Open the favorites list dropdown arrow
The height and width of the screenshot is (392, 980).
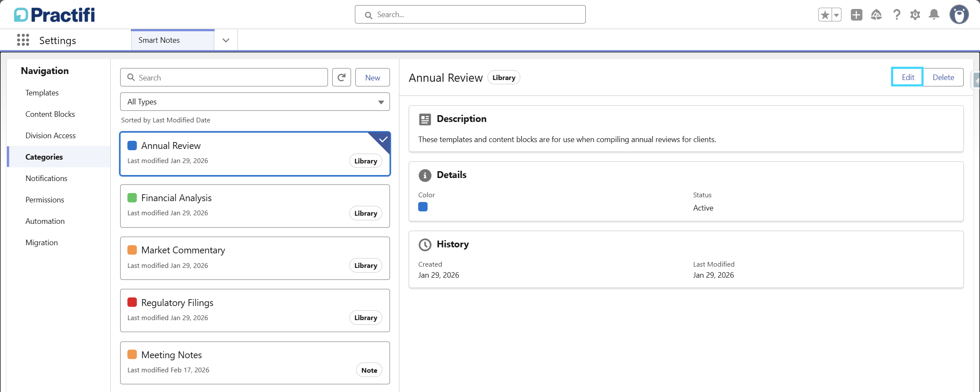pyautogui.click(x=836, y=15)
